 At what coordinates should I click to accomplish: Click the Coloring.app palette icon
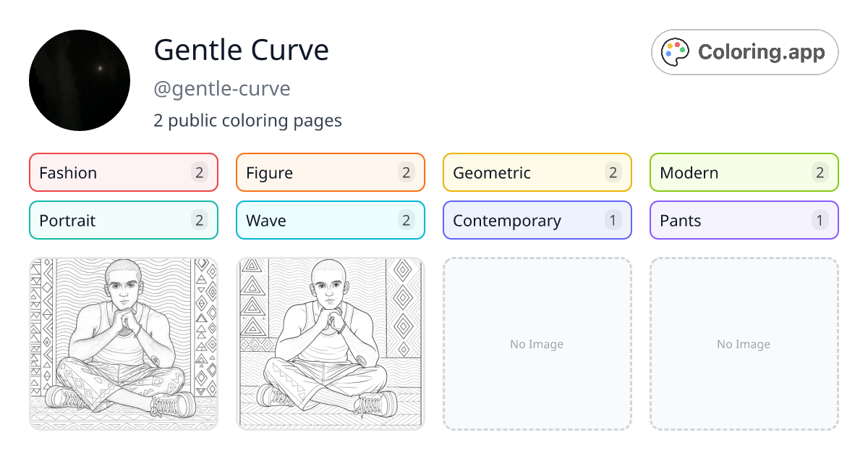coord(674,51)
